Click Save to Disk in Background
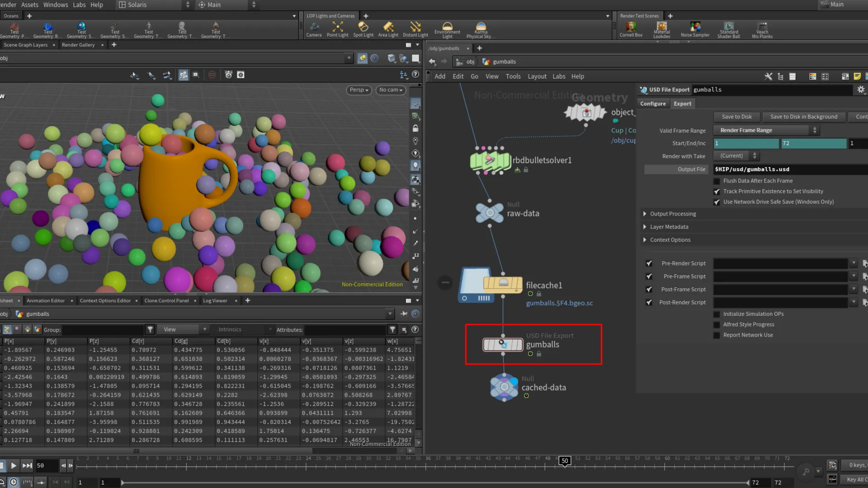Viewport: 868px width, 488px height. [803, 117]
